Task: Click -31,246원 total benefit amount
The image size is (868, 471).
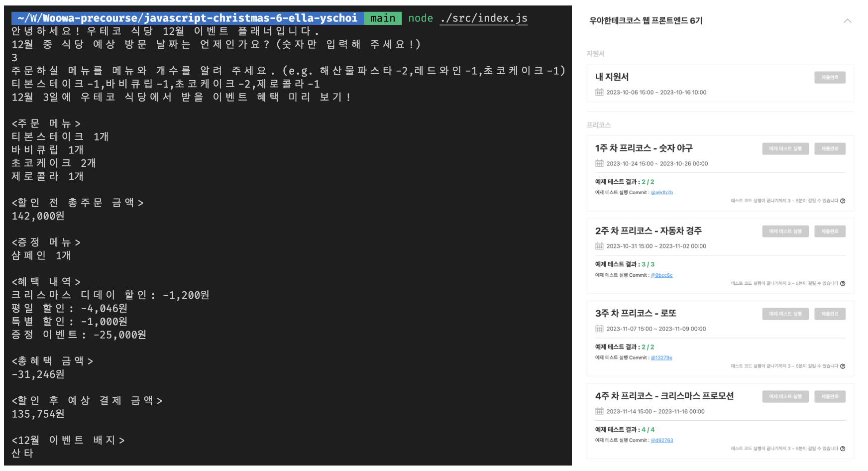Action: coord(38,374)
